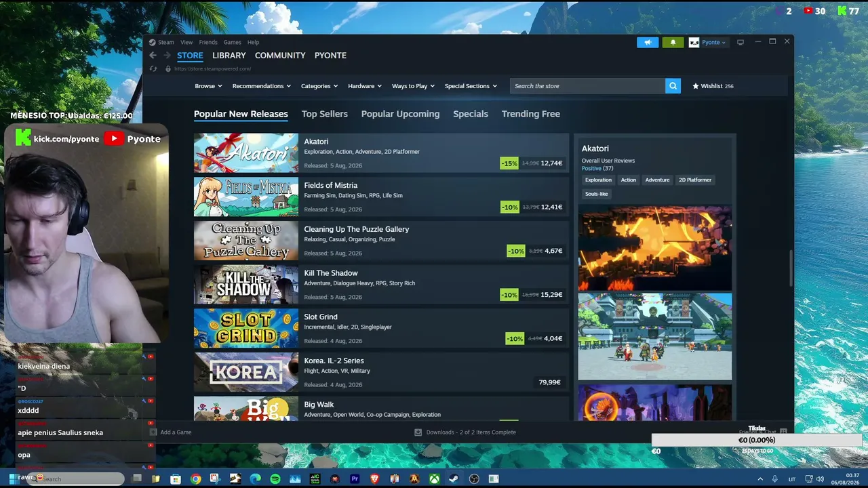Open the Special Sections dropdown

(x=471, y=86)
